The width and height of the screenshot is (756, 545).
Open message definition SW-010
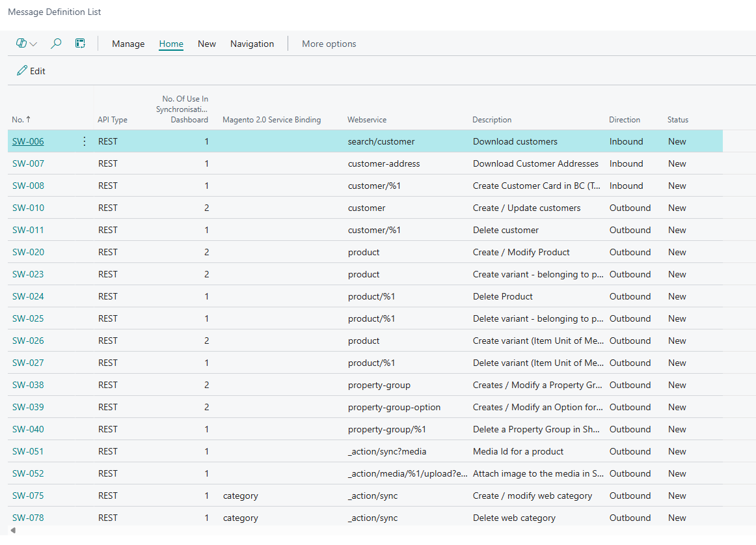28,208
